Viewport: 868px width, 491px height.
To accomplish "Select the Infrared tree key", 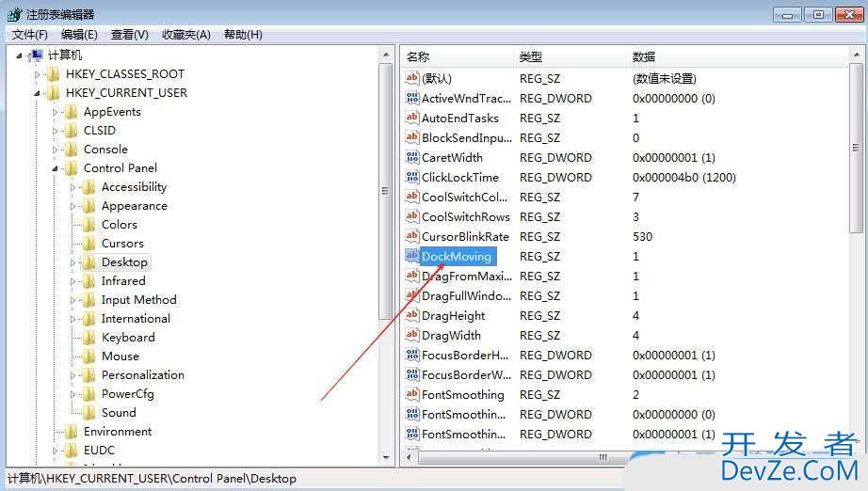I will pyautogui.click(x=123, y=281).
